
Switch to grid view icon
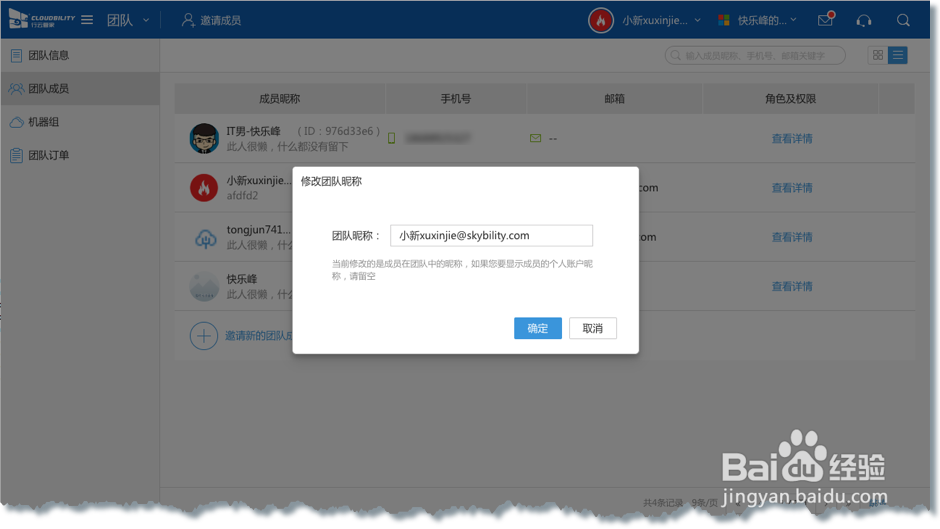pyautogui.click(x=878, y=55)
